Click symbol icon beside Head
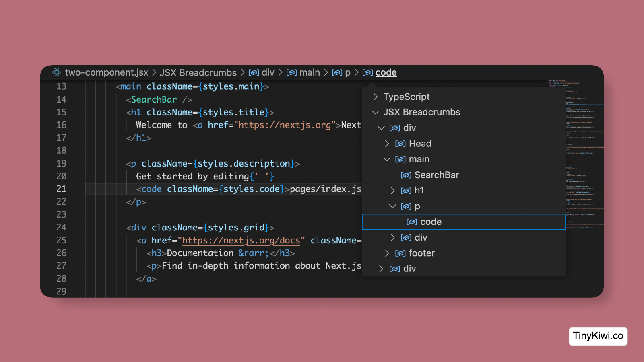Image resolution: width=644 pixels, height=362 pixels. tap(400, 144)
